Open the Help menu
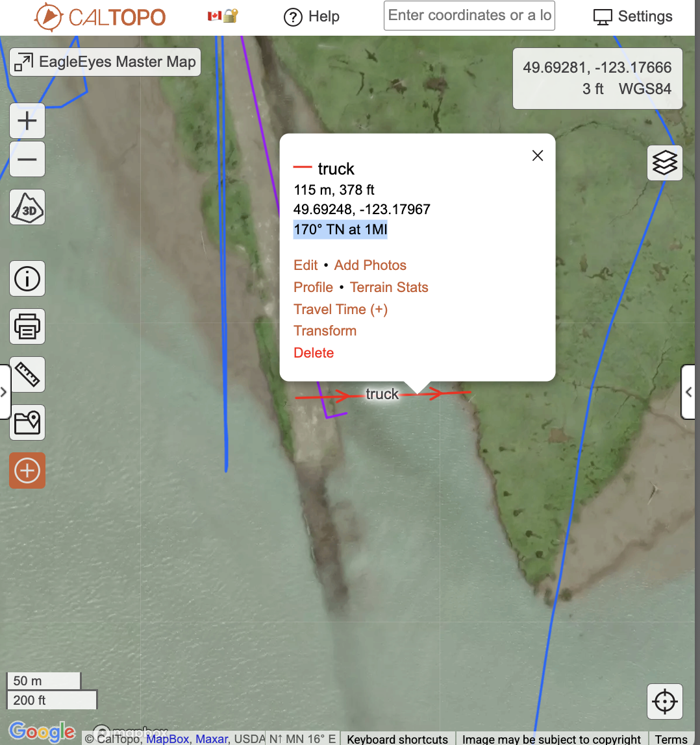The height and width of the screenshot is (745, 700). (312, 17)
